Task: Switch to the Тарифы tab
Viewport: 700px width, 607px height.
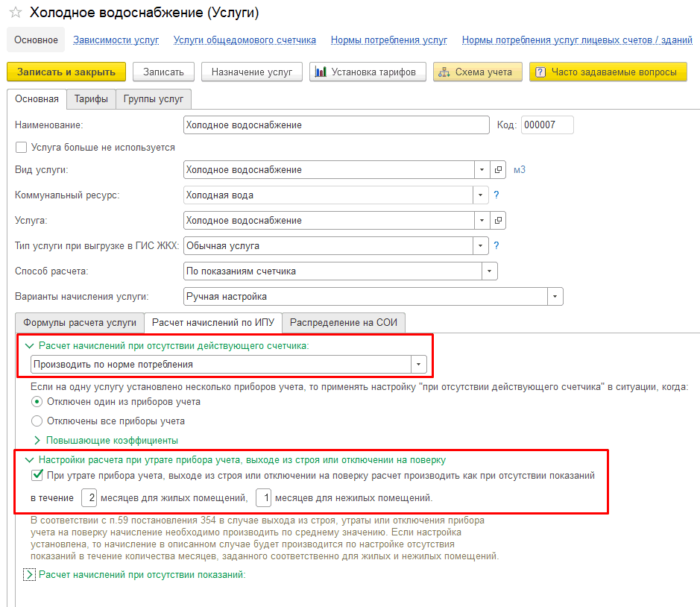Action: (91, 99)
